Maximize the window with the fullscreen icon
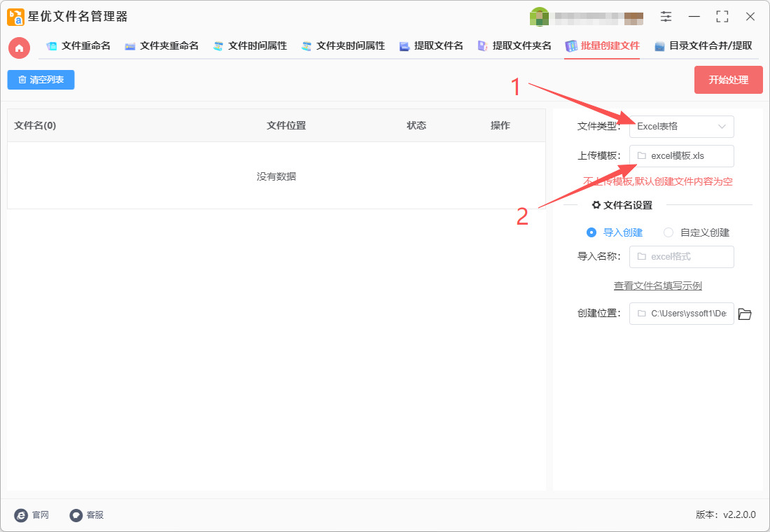 coord(722,16)
